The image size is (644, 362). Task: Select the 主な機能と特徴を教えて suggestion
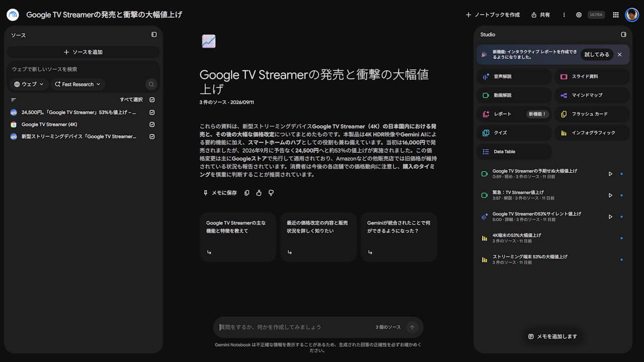point(238,237)
